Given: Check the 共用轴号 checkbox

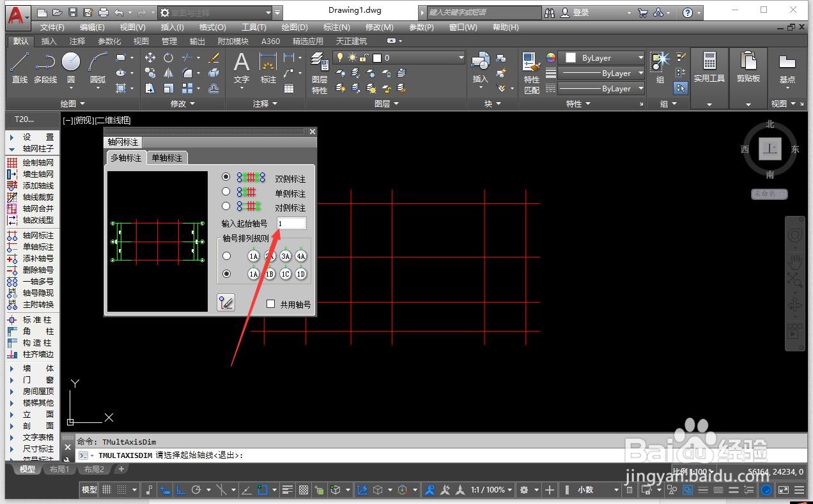Looking at the screenshot, I should tap(270, 304).
